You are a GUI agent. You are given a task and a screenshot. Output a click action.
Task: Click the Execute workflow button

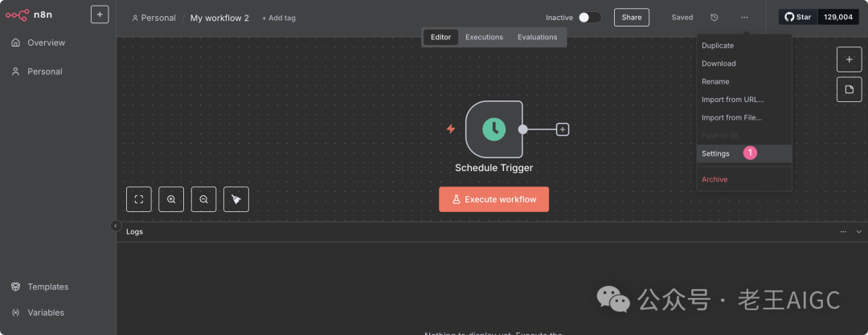click(493, 199)
